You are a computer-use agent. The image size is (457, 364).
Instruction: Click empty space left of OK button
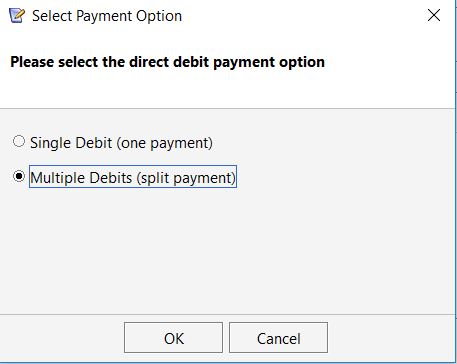click(62, 337)
